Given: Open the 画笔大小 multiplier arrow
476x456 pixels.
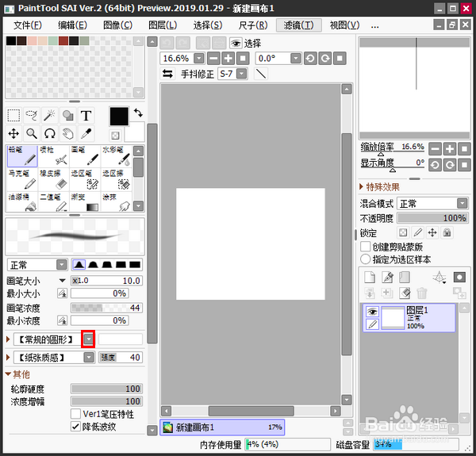Looking at the screenshot, I should [62, 281].
